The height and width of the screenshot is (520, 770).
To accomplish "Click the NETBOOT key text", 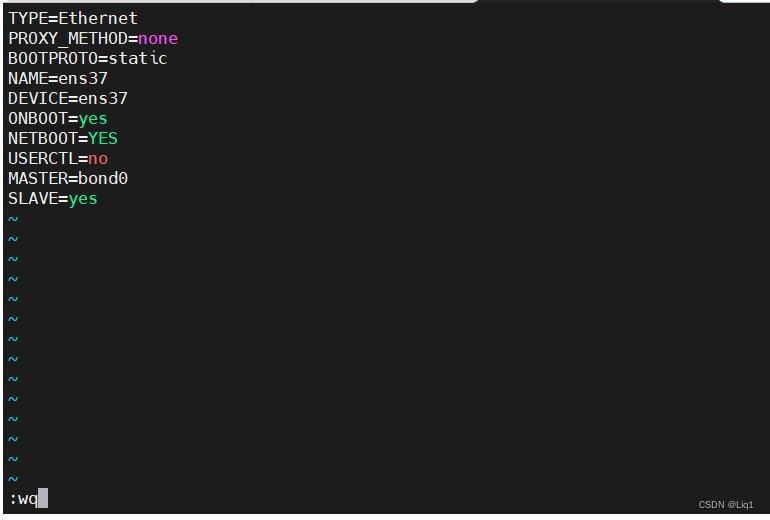I will click(x=43, y=138).
